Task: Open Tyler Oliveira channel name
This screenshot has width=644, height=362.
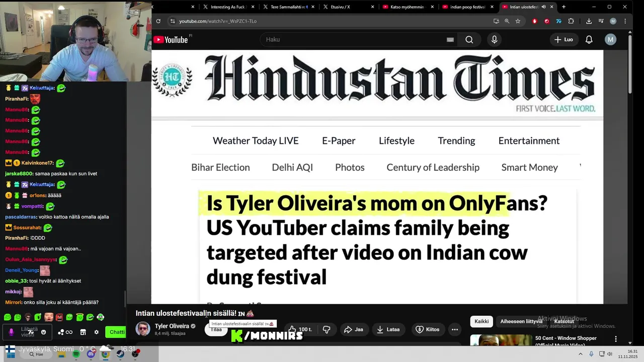Action: [172, 326]
